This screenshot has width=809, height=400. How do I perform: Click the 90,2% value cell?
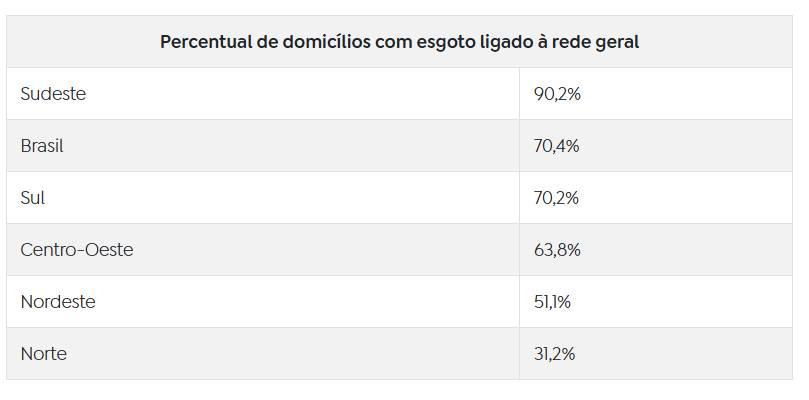pyautogui.click(x=557, y=94)
